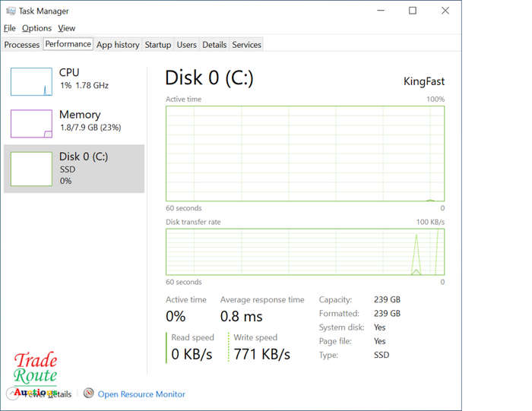The width and height of the screenshot is (532, 411).
Task: Select the CPU usage mini graph
Action: (x=31, y=82)
